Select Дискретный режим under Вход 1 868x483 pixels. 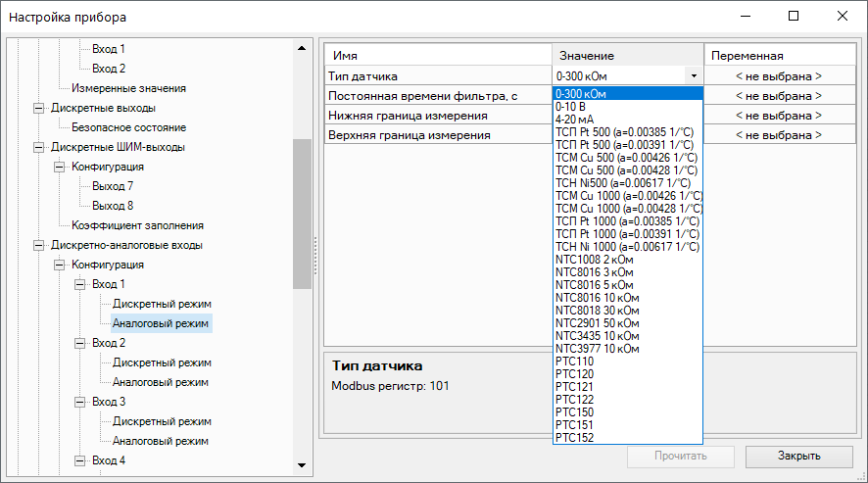coord(162,304)
